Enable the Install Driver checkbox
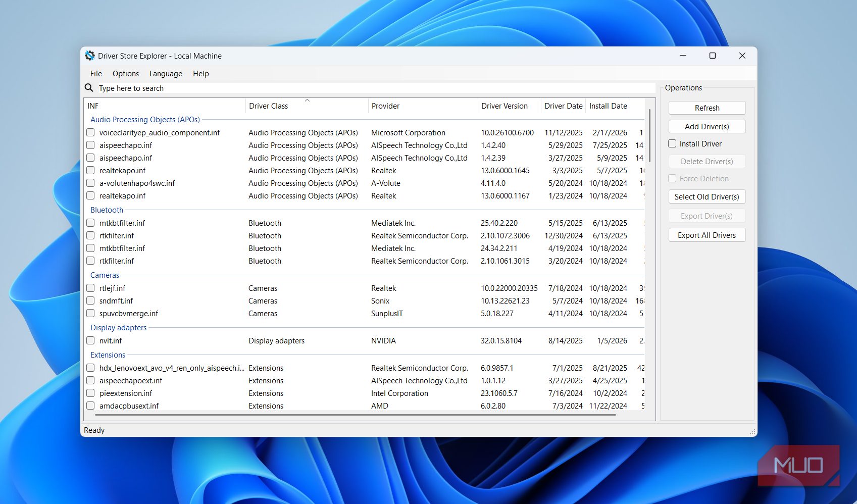This screenshot has width=857, height=504. coord(672,144)
